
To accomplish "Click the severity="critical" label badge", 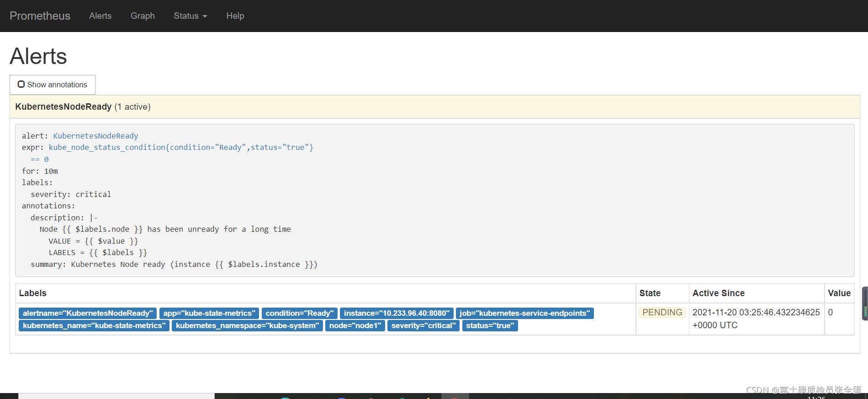I will tap(423, 325).
